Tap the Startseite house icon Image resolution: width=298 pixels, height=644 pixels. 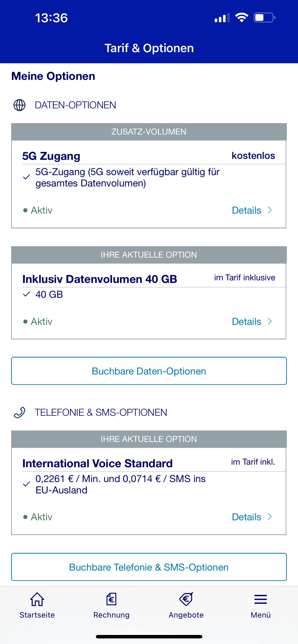(37, 599)
